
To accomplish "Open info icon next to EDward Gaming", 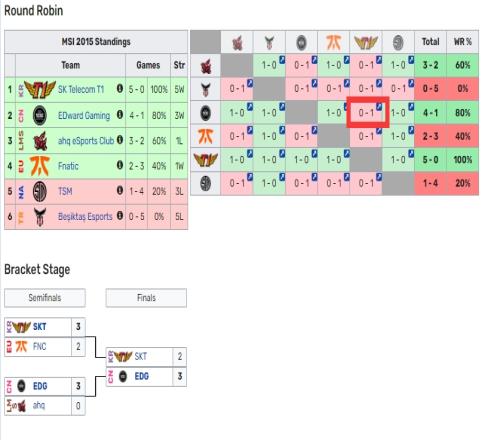I will click(120, 115).
